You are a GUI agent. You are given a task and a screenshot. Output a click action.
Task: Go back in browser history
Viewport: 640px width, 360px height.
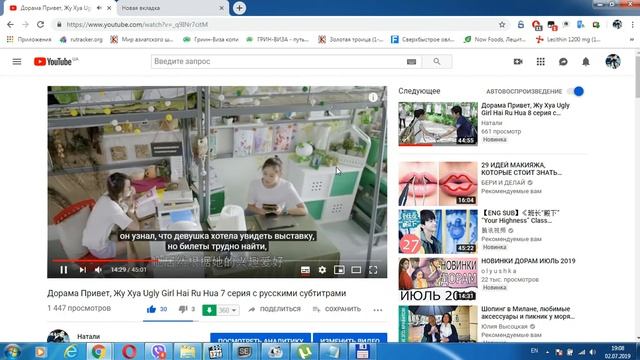point(11,24)
